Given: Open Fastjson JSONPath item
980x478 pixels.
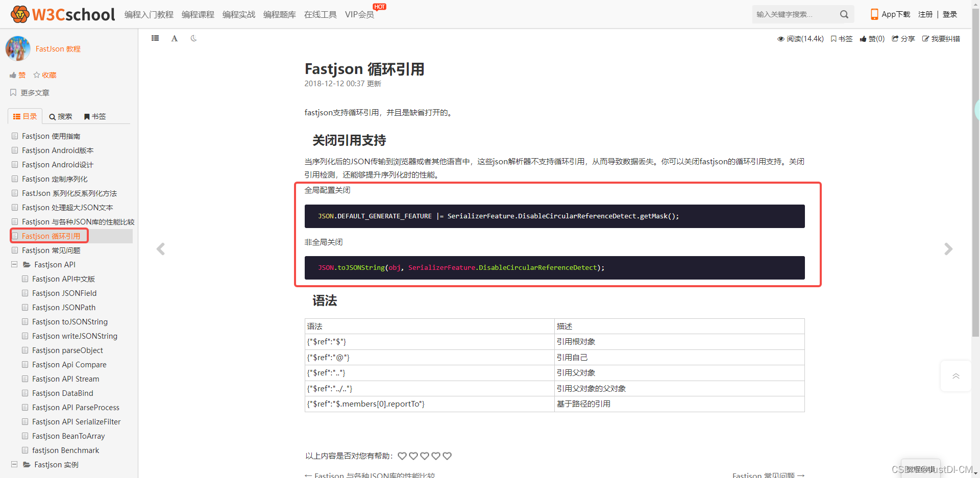Looking at the screenshot, I should point(64,308).
